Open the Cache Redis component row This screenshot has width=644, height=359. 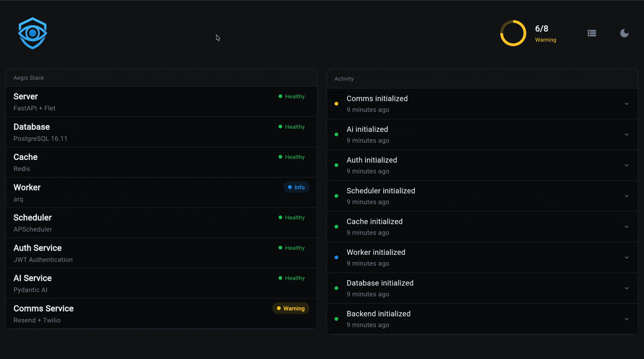click(162, 163)
